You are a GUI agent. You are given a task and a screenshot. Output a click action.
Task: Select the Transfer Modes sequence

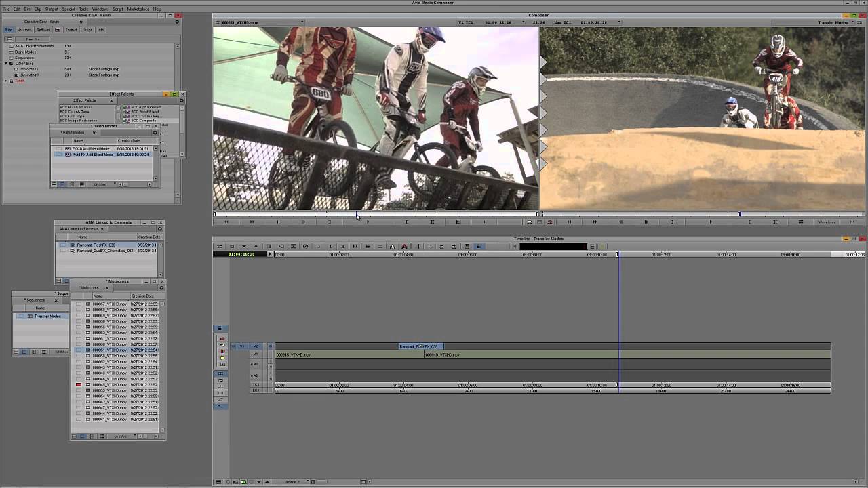click(47, 317)
